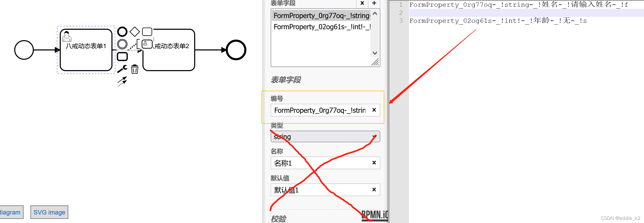Viewport: 644px width, 223px height.
Task: Download the SVG image link
Action: point(49,212)
